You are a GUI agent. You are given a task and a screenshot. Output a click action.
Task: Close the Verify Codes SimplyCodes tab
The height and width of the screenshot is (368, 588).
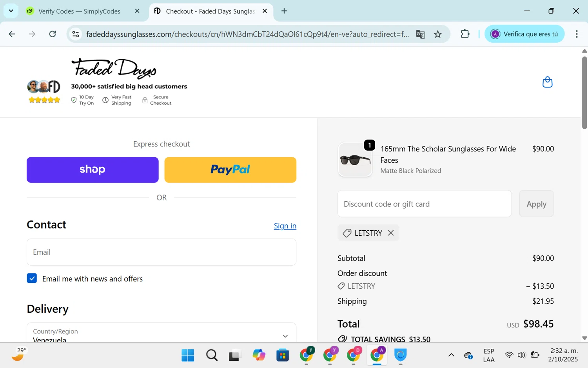pos(137,11)
